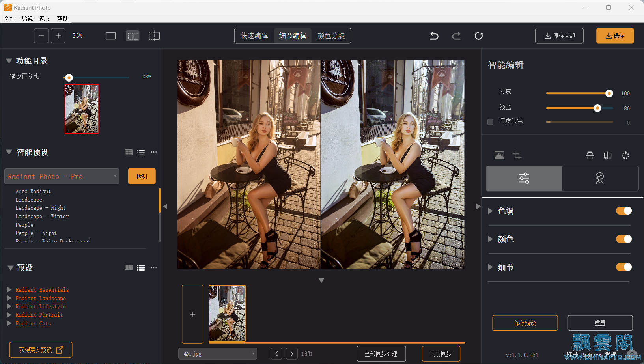644x364 pixels.
Task: Expand Radiant Cats presets
Action: 9,323
